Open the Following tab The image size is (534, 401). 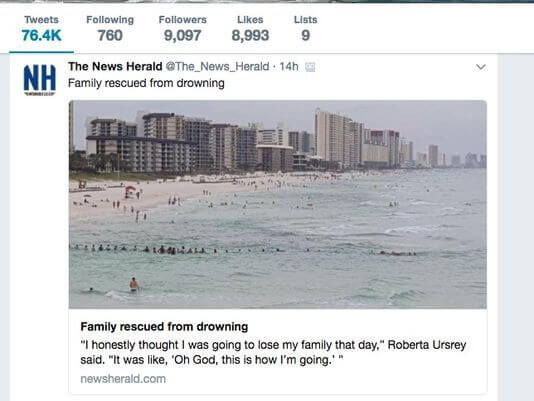coord(110,29)
